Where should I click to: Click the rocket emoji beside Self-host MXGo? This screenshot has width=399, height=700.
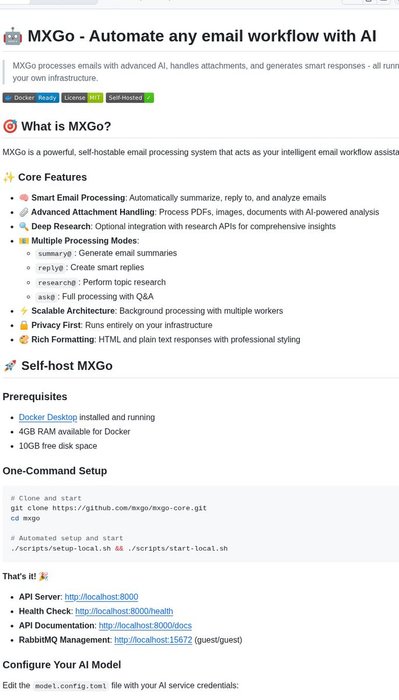pos(10,366)
